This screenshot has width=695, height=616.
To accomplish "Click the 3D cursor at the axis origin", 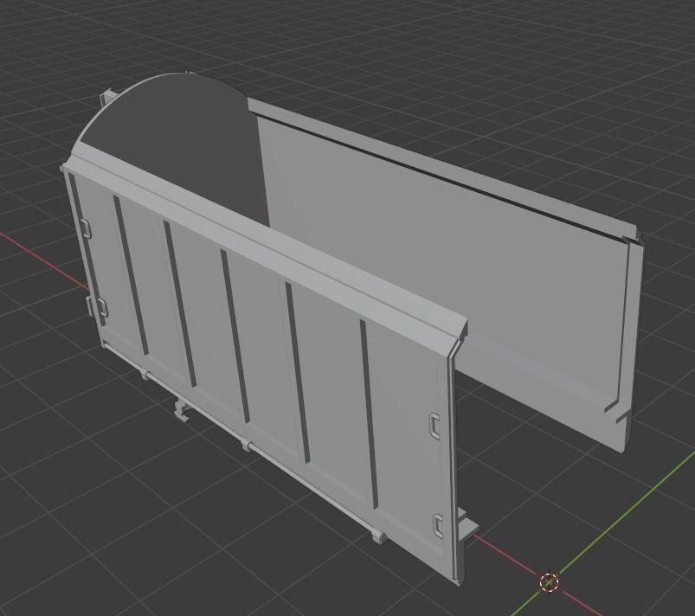I will (x=550, y=582).
